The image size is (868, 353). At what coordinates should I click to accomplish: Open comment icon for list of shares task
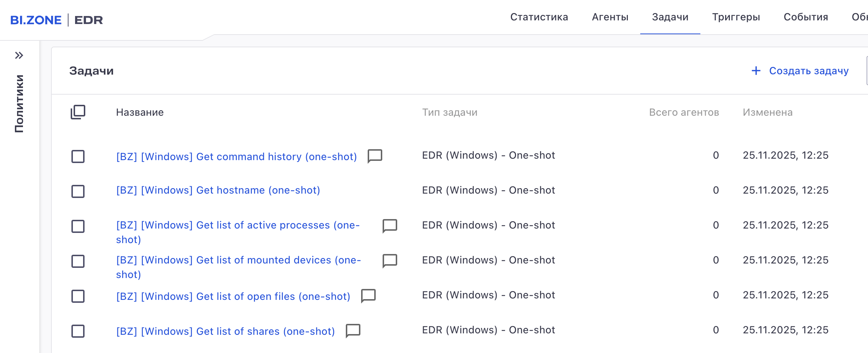coord(353,330)
